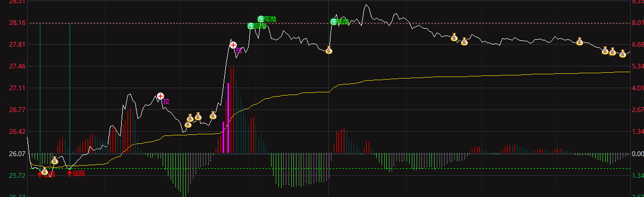Screen dimensions: 644x197
Task: Click the first money bag of the mid-right pair
Action: (454, 37)
